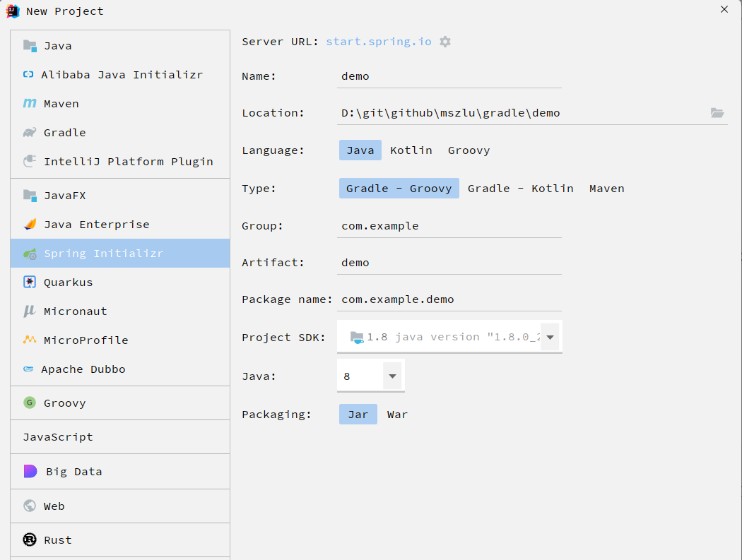The width and height of the screenshot is (742, 560).
Task: Click the project Name field
Action: pos(449,76)
